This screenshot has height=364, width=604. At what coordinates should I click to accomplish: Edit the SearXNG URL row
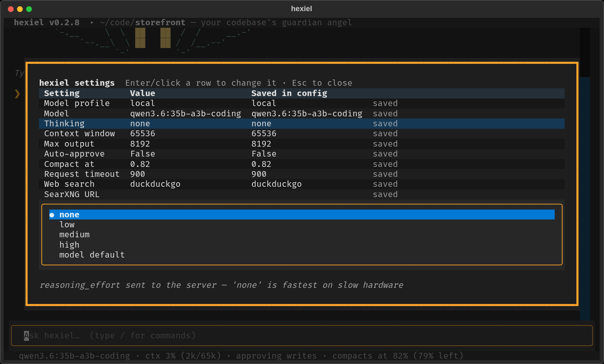click(302, 194)
